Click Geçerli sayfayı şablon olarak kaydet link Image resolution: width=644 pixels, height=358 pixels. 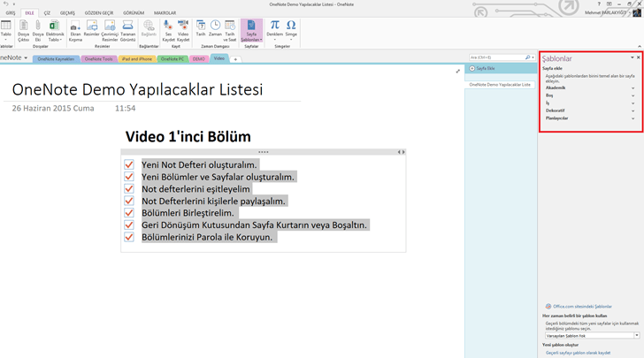coord(578,353)
